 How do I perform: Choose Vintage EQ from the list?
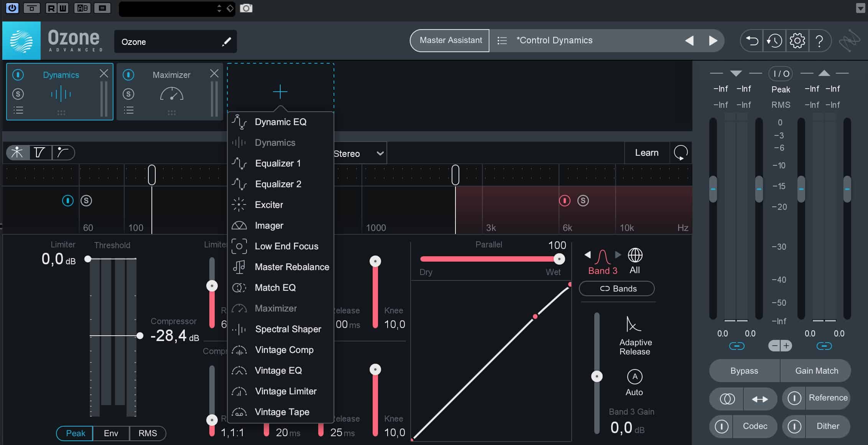(x=280, y=371)
